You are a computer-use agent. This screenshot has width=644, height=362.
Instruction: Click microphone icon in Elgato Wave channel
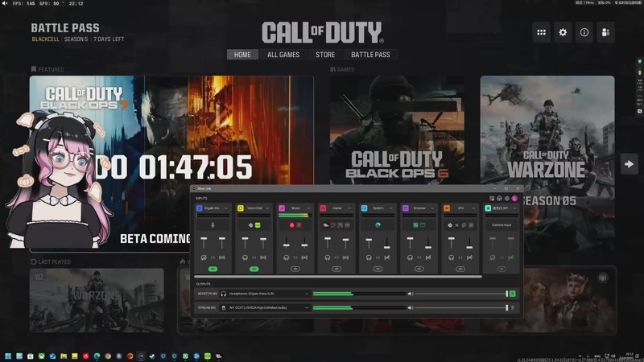coord(213,225)
